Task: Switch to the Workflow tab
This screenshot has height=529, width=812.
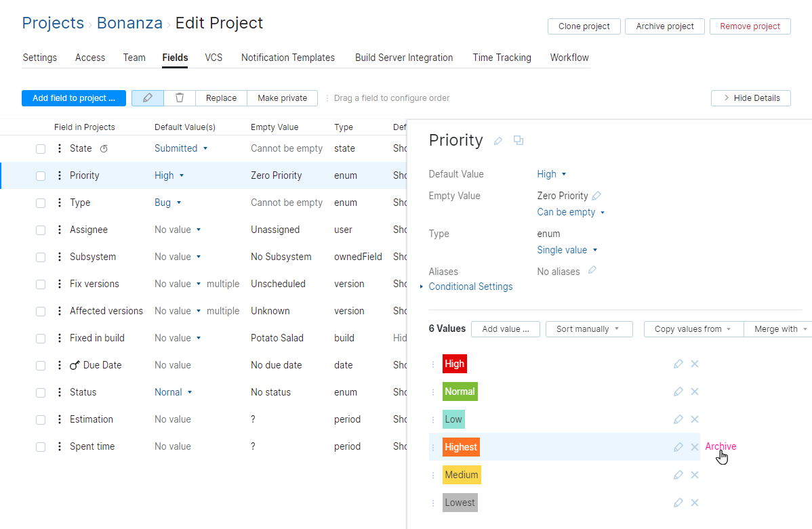Action: point(569,58)
